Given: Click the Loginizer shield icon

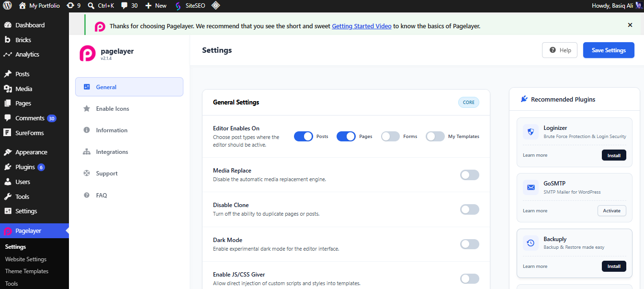Looking at the screenshot, I should (531, 132).
